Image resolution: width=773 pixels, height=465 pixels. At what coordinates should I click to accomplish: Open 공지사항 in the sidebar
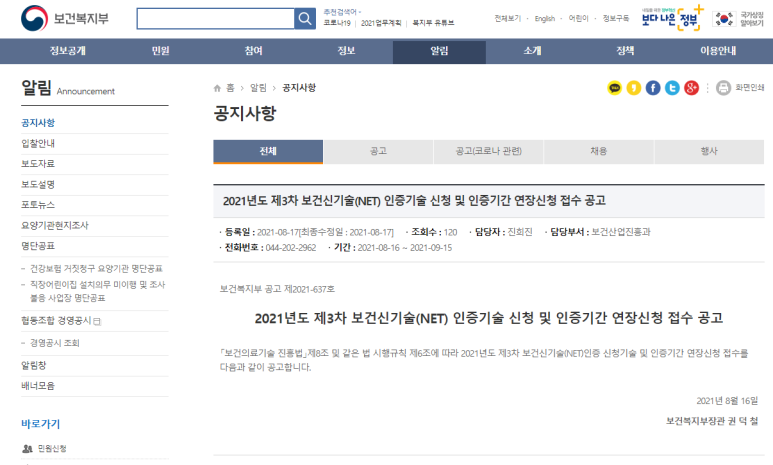click(x=38, y=123)
